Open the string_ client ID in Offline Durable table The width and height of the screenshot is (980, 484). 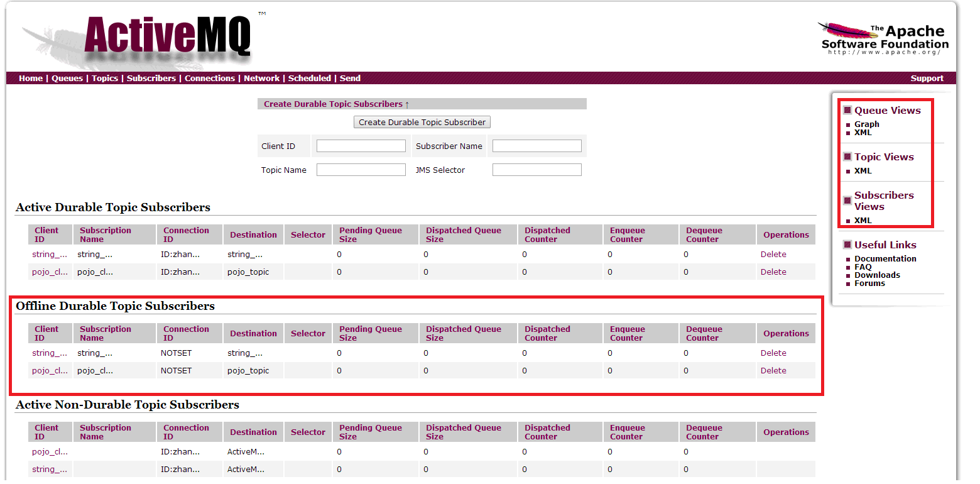(x=50, y=353)
